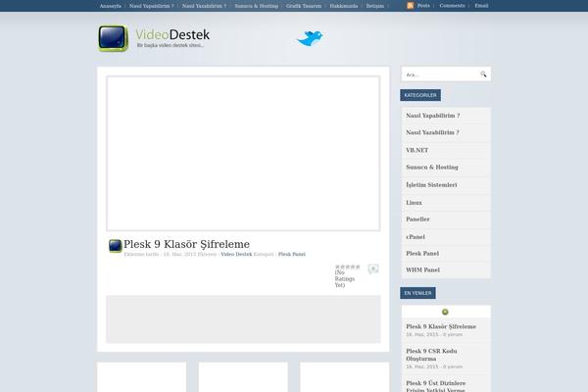Open the Plesk 9 Klasör Şifreleme post title
The width and height of the screenshot is (588, 392).
187,244
